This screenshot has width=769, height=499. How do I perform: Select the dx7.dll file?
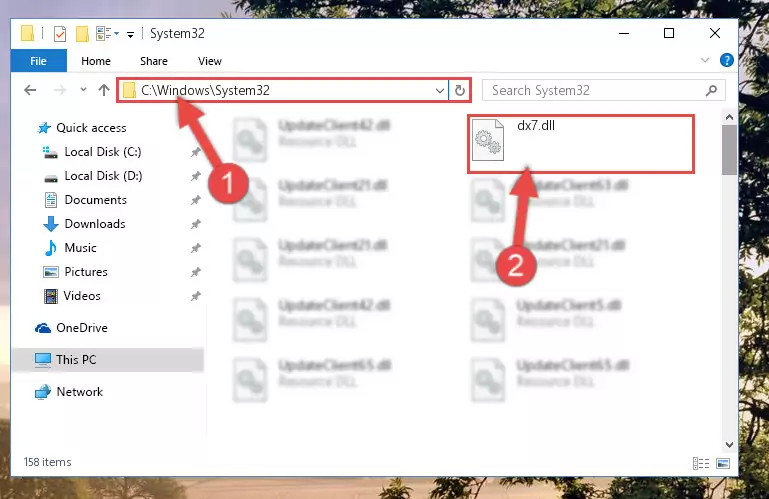(x=581, y=143)
